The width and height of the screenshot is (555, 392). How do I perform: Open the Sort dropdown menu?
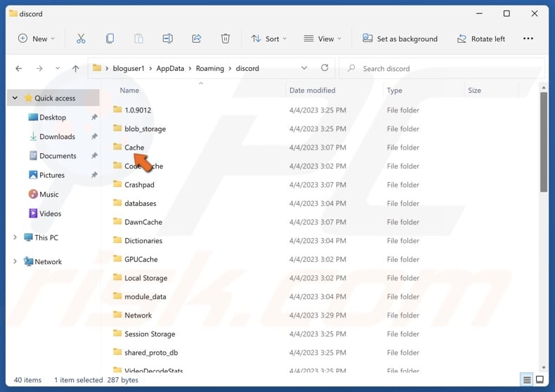point(268,39)
